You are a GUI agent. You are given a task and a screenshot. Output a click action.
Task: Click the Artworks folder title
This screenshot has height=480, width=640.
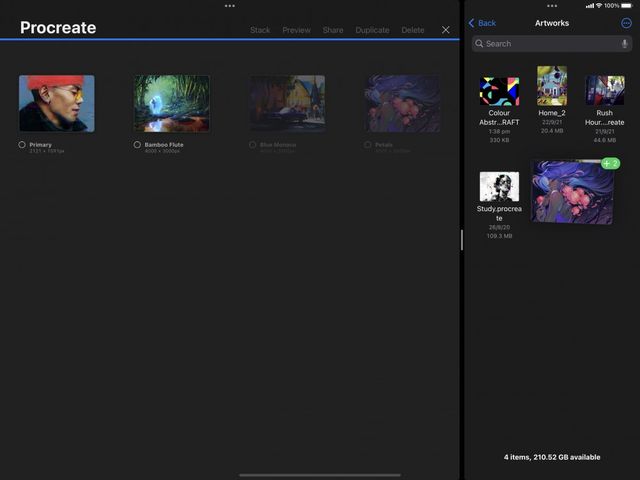(552, 23)
